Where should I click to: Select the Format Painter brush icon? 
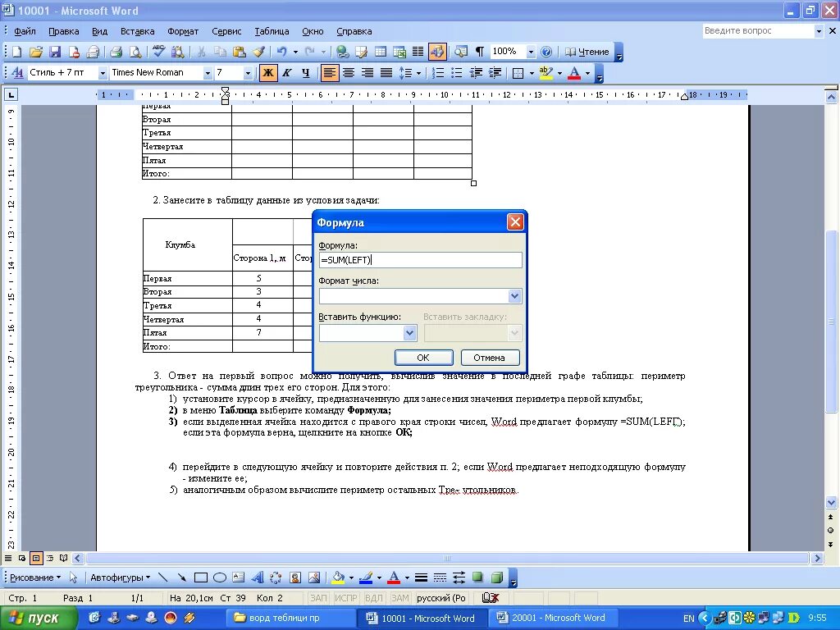point(258,52)
